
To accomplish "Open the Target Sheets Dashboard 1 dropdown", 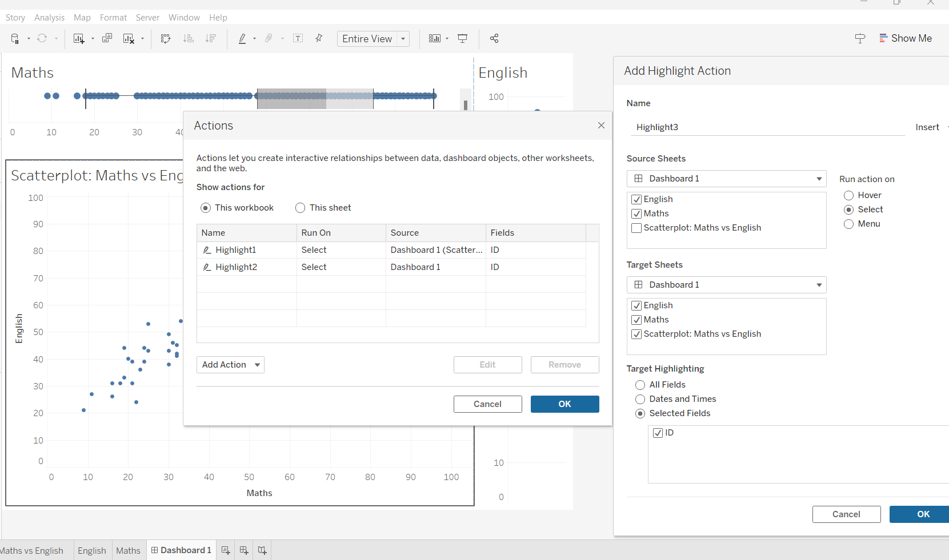I will click(x=726, y=285).
